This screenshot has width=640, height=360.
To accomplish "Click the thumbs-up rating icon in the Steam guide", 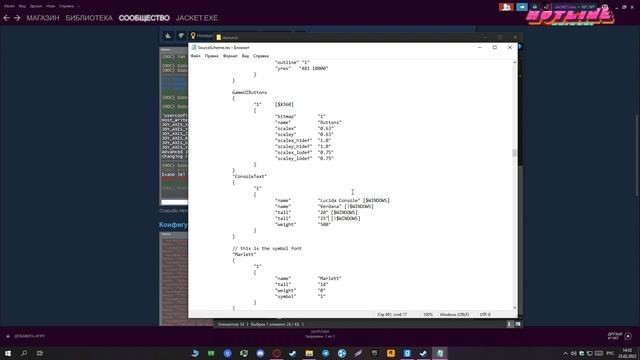I will tap(168, 36).
